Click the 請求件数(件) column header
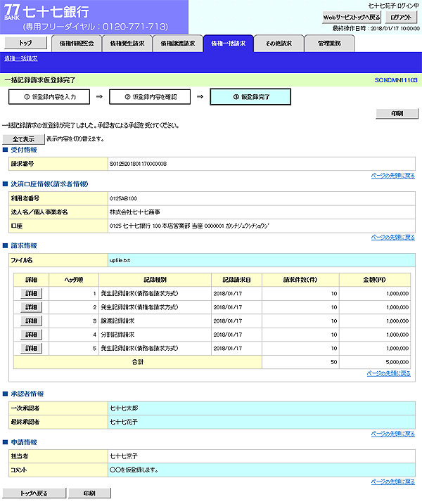The height and width of the screenshot is (504, 422). 300,280
